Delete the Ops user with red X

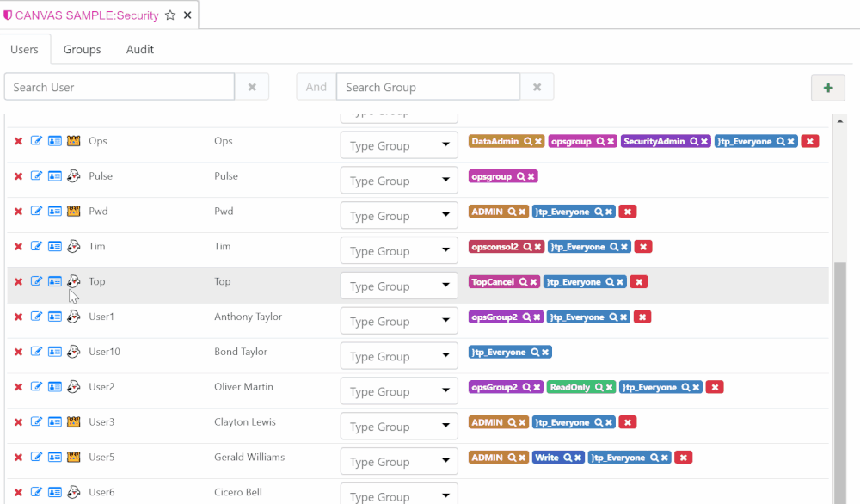coord(18,141)
